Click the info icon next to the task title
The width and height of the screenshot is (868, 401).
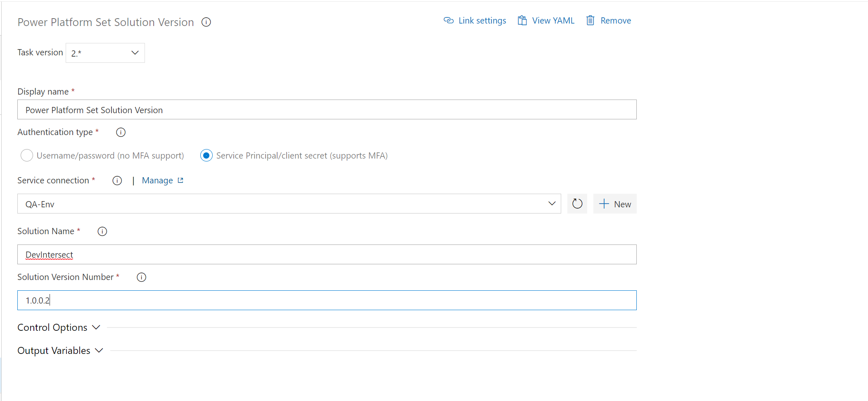click(x=206, y=22)
